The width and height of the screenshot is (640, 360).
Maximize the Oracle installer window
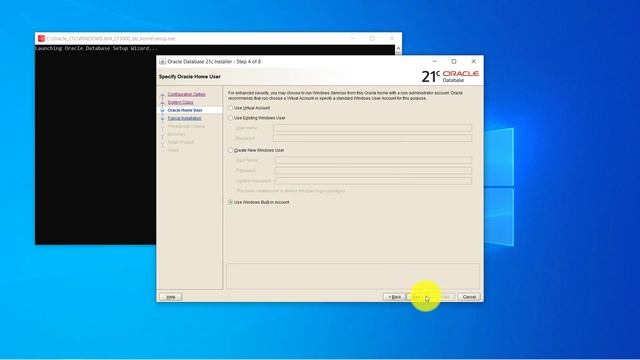[x=454, y=61]
